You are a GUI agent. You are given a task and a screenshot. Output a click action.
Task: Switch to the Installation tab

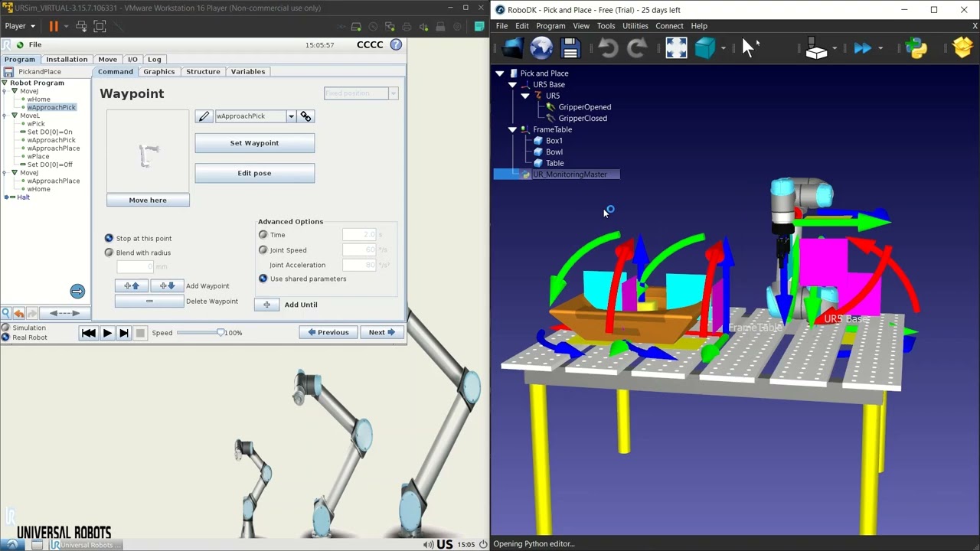point(67,59)
